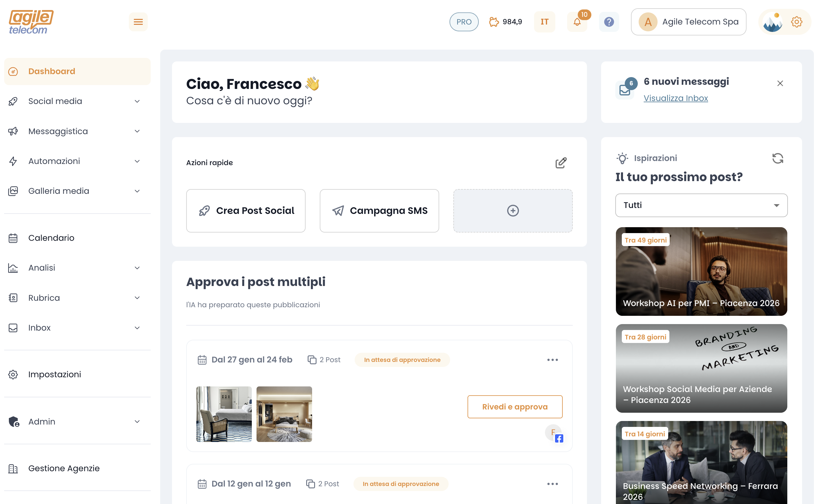Go to Impostazioni in the sidebar
This screenshot has width=821, height=504.
pos(54,374)
